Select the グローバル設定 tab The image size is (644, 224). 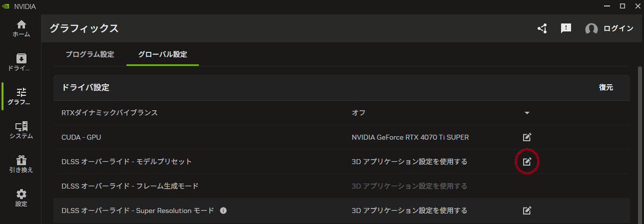pos(163,55)
